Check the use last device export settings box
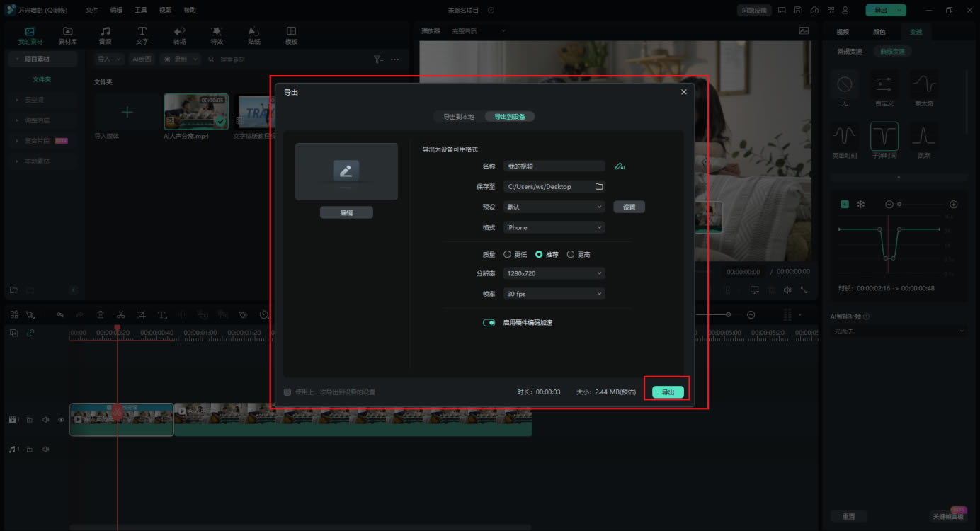980x531 pixels. [287, 392]
